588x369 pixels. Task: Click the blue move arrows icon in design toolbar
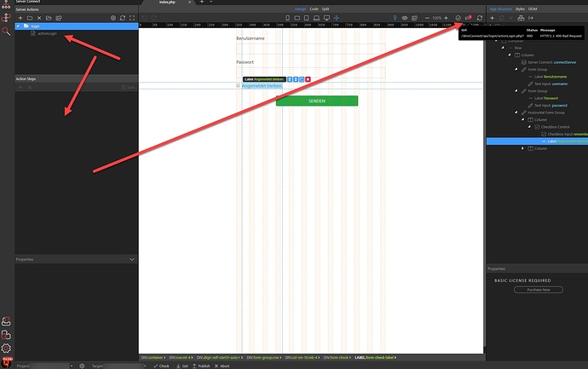pyautogui.click(x=337, y=18)
